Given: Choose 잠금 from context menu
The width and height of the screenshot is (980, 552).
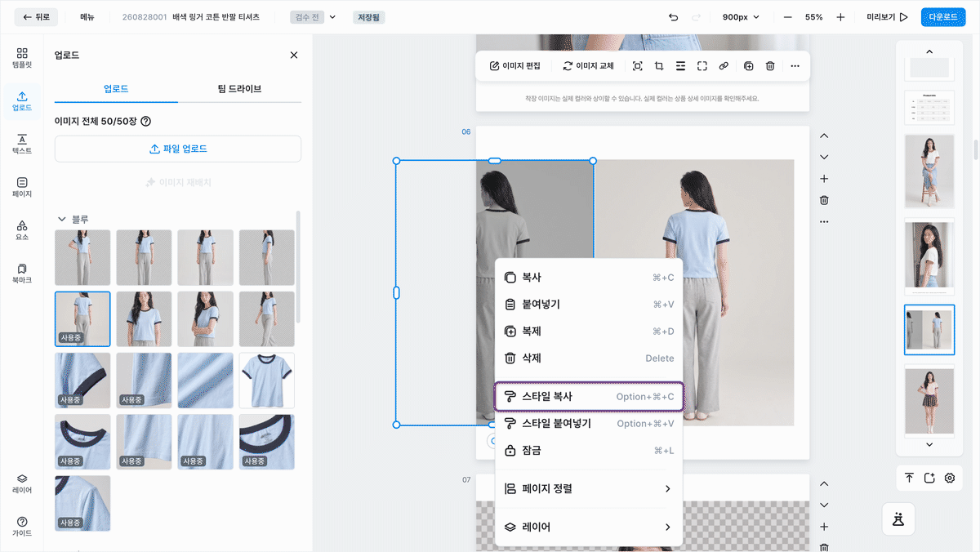Looking at the screenshot, I should coord(588,450).
